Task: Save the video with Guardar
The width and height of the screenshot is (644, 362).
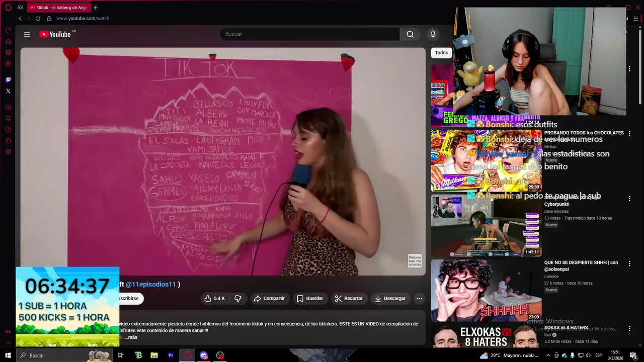Action: (310, 299)
